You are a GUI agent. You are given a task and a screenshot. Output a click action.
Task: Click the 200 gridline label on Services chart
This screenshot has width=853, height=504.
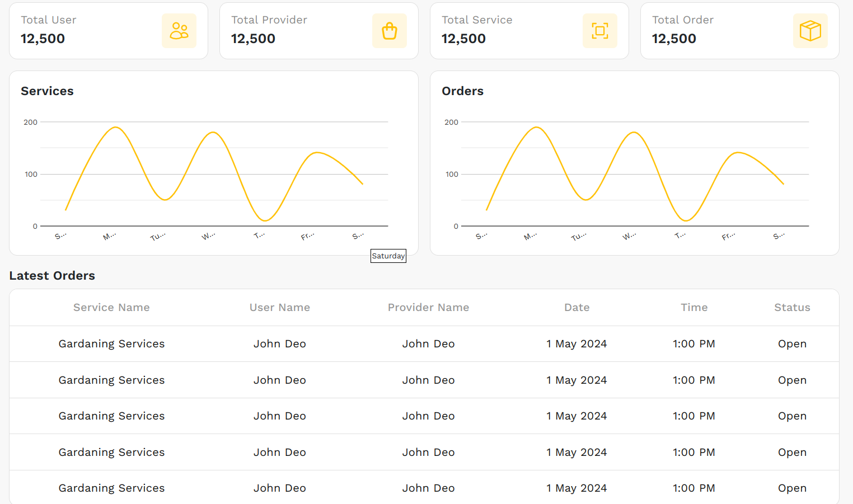[x=30, y=122]
